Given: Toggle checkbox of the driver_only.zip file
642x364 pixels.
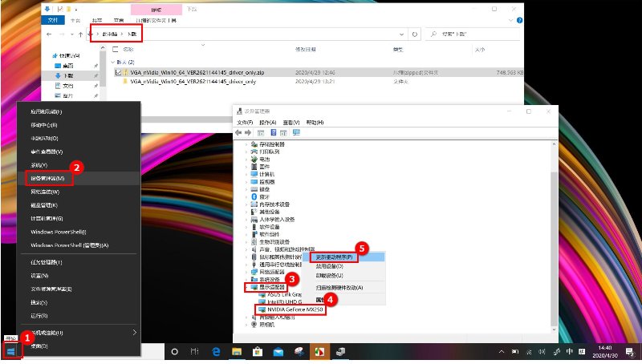Looking at the screenshot, I should [x=118, y=72].
